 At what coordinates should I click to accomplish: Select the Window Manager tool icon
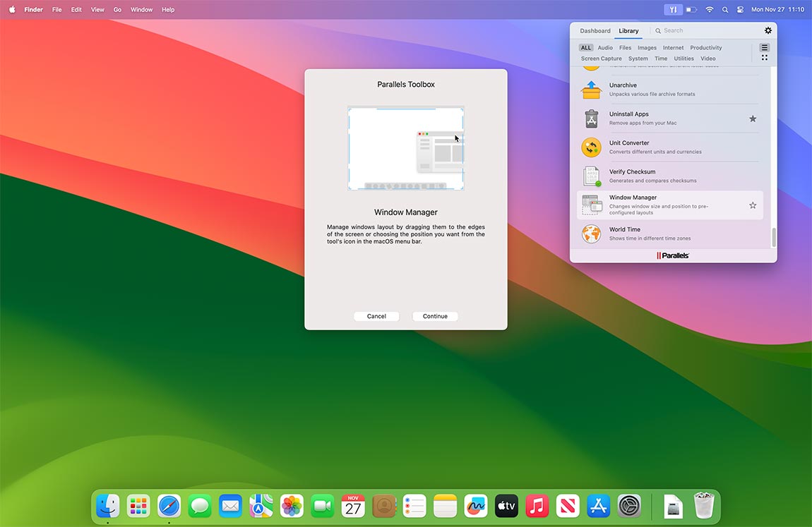(x=591, y=205)
